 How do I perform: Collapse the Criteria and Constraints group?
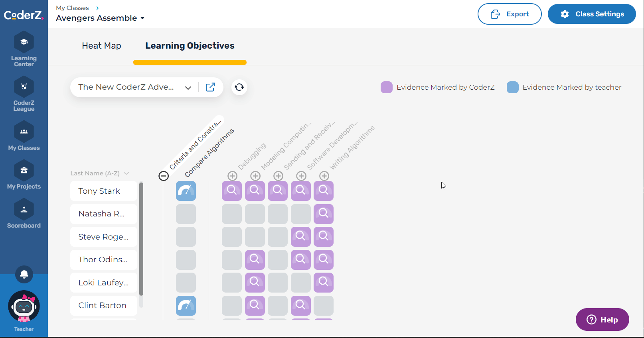[164, 176]
